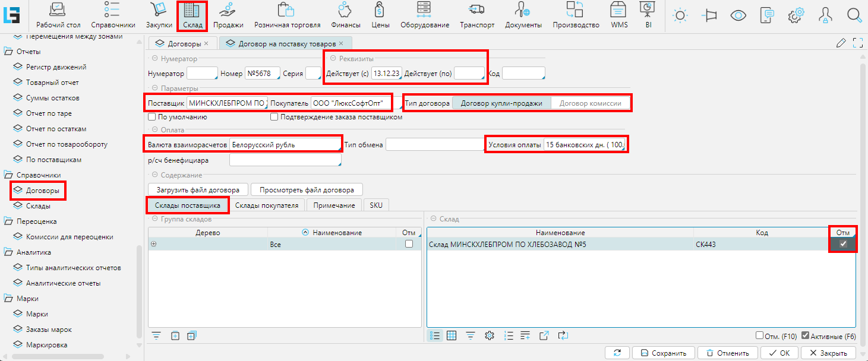This screenshot has width=868, height=361.
Task: Expand the Все node in warehouse group tree
Action: tap(154, 244)
